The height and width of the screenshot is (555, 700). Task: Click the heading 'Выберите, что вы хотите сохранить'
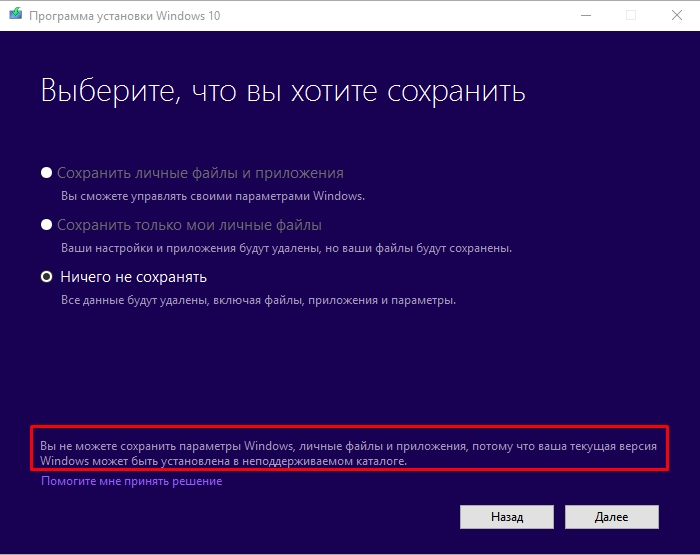point(283,93)
